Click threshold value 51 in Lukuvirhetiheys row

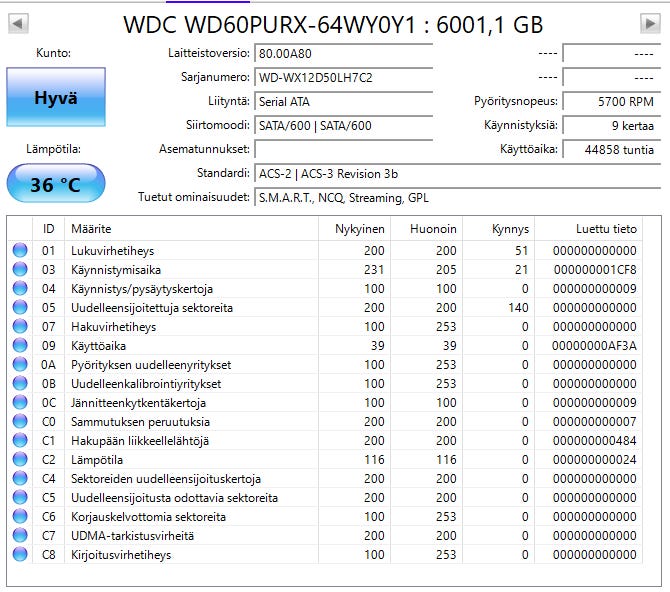(522, 250)
